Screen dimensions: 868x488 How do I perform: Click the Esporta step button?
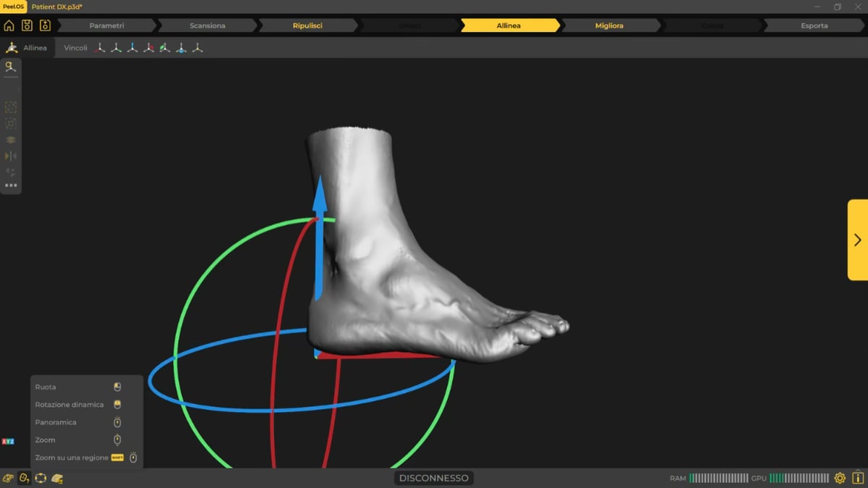814,25
